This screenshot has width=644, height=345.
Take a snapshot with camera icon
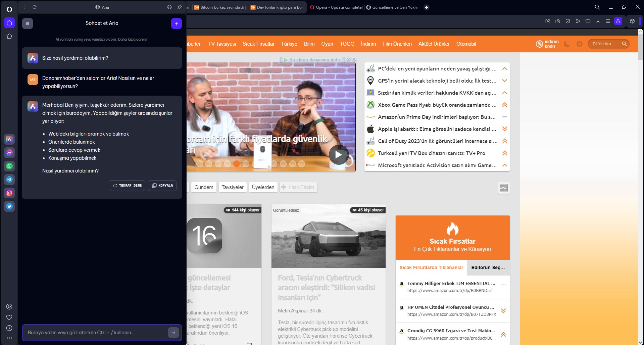(x=558, y=21)
